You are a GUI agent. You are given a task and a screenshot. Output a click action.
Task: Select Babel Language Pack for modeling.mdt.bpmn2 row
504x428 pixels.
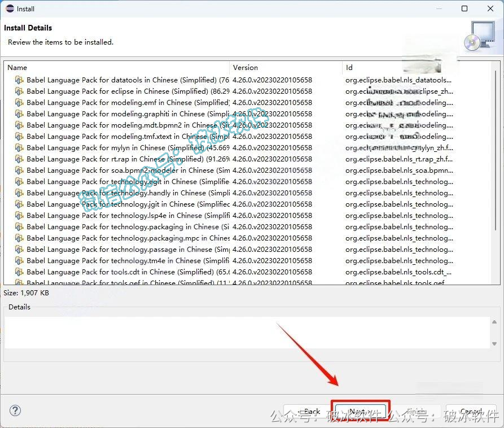coord(248,125)
